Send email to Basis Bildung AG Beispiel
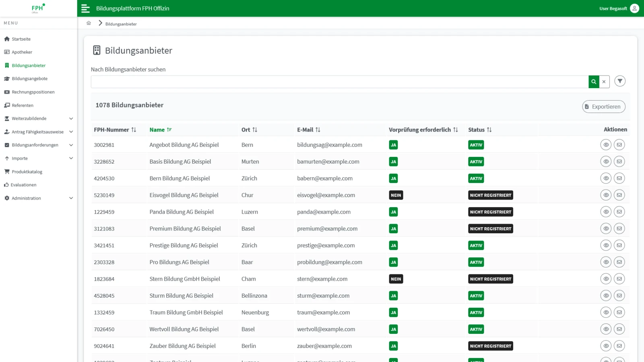Image resolution: width=644 pixels, height=362 pixels. pos(619,162)
